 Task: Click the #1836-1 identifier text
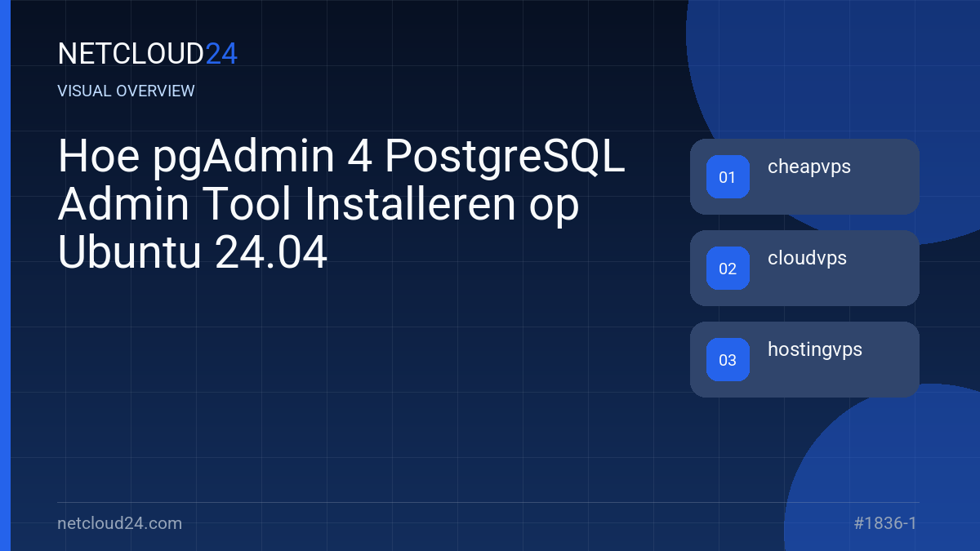point(885,523)
